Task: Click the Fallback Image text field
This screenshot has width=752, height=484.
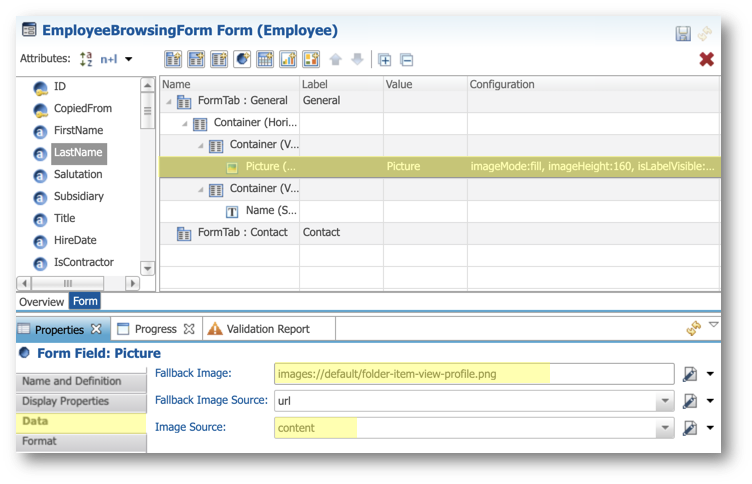Action: [472, 374]
